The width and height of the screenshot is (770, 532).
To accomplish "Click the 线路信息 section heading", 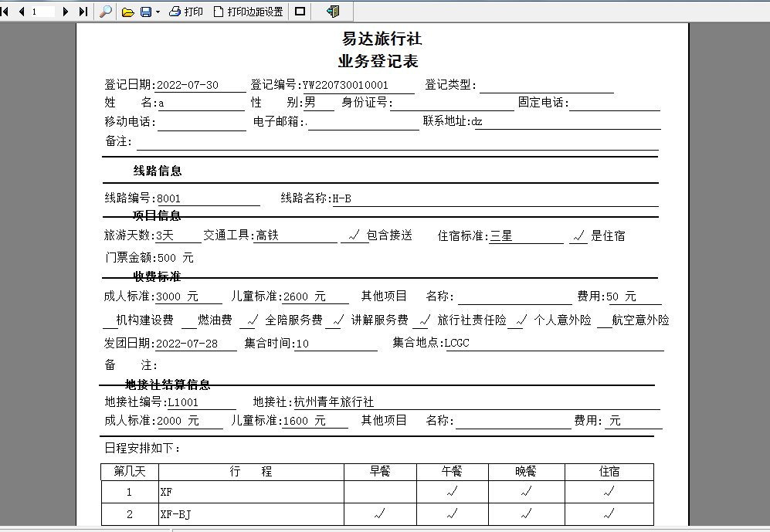I will (x=158, y=171).
